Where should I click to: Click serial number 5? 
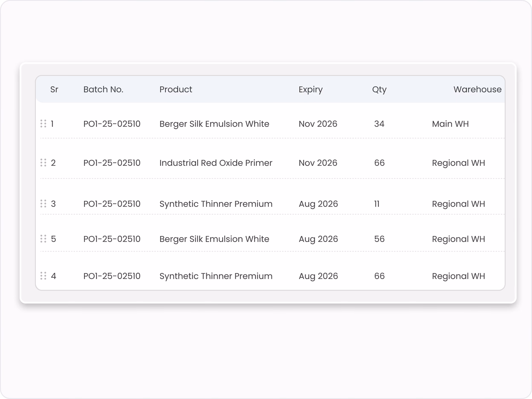point(53,239)
